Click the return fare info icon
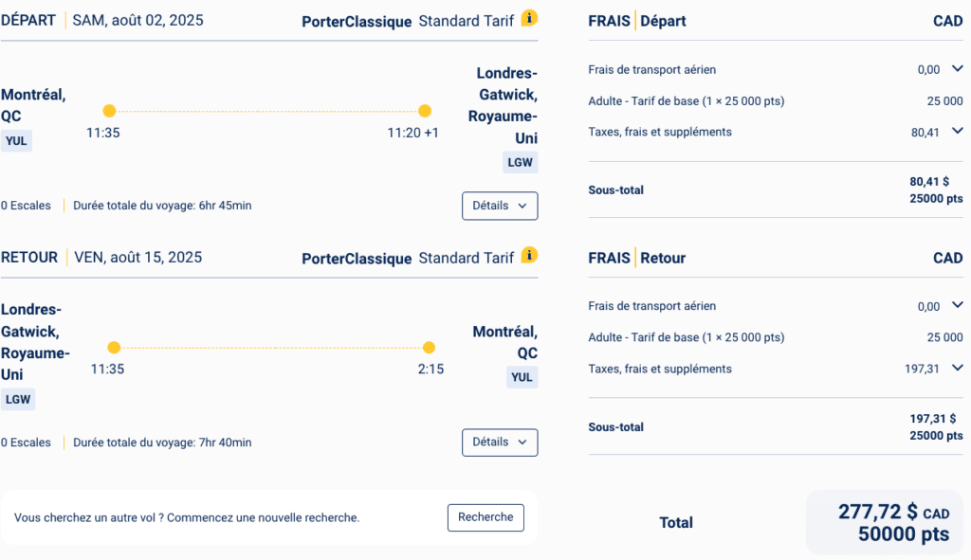The image size is (971, 560). coord(529,255)
